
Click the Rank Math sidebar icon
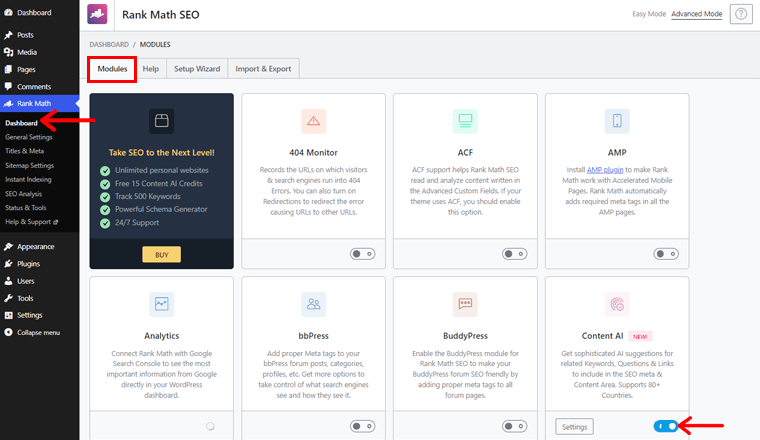tap(8, 103)
